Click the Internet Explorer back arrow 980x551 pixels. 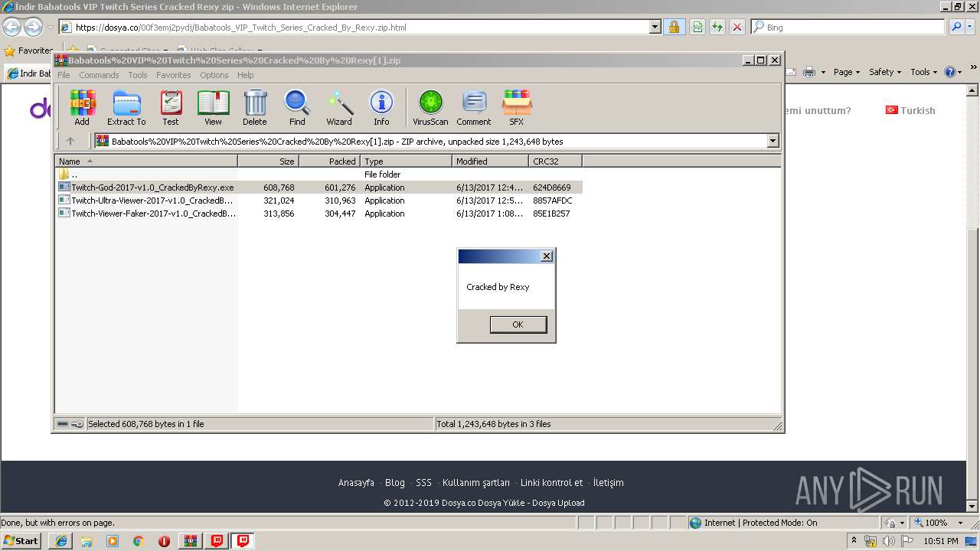11,28
